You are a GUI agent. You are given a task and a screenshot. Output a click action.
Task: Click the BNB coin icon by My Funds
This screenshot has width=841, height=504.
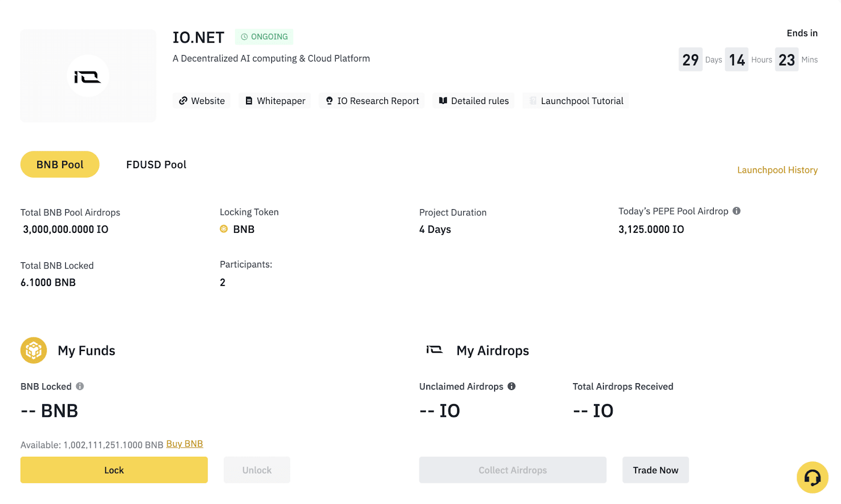pos(34,351)
